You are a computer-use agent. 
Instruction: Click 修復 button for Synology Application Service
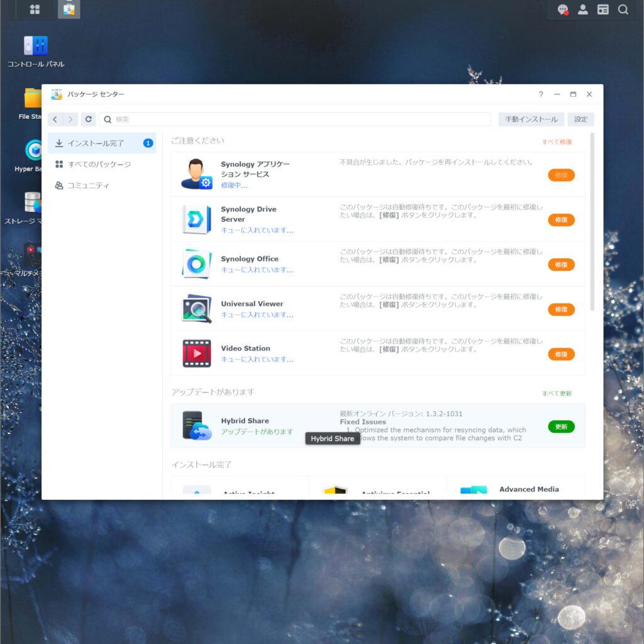coord(561,175)
